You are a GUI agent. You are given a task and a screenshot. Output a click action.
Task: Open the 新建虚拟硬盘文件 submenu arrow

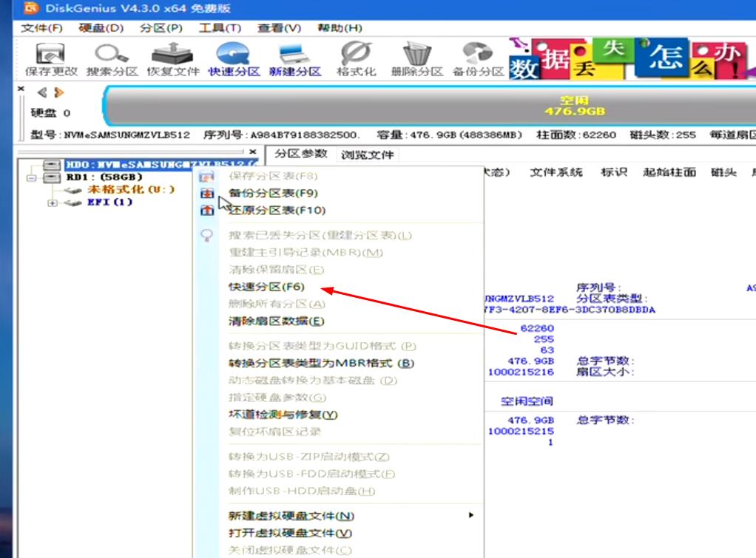coord(471,515)
